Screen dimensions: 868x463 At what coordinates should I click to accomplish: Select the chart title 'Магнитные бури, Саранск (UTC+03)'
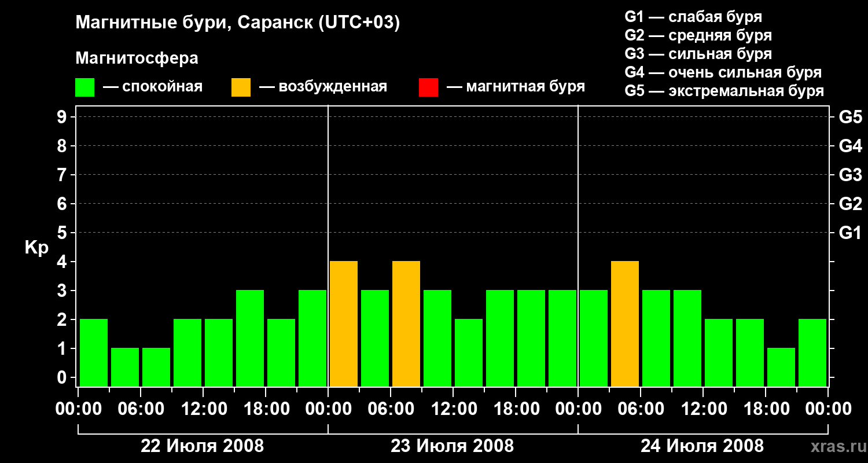click(238, 23)
